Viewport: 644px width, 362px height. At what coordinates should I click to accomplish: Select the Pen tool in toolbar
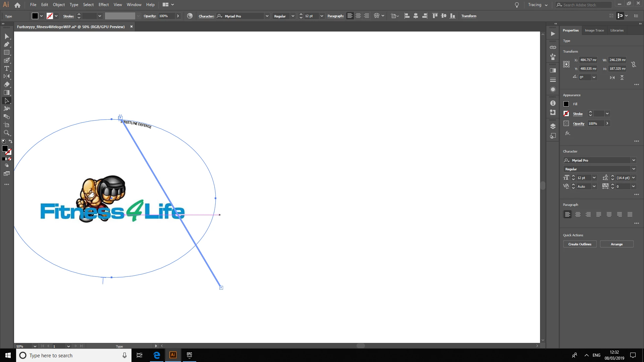click(x=7, y=44)
